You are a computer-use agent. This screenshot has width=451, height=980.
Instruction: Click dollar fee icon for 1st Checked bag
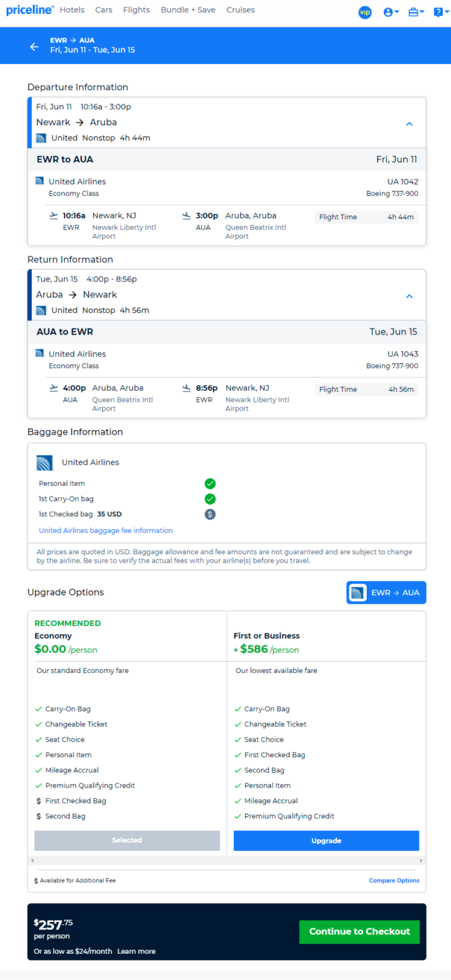(x=210, y=514)
